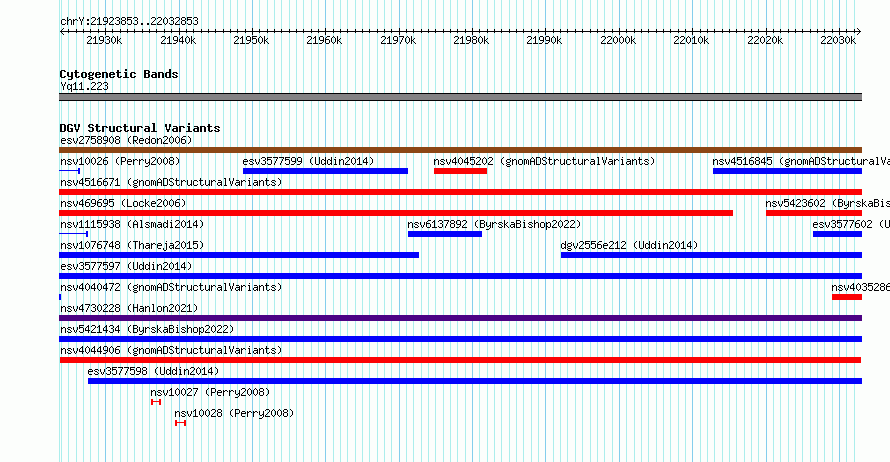890x462 pixels.
Task: Select the blue esv3577597 variant bar
Action: coord(460,276)
